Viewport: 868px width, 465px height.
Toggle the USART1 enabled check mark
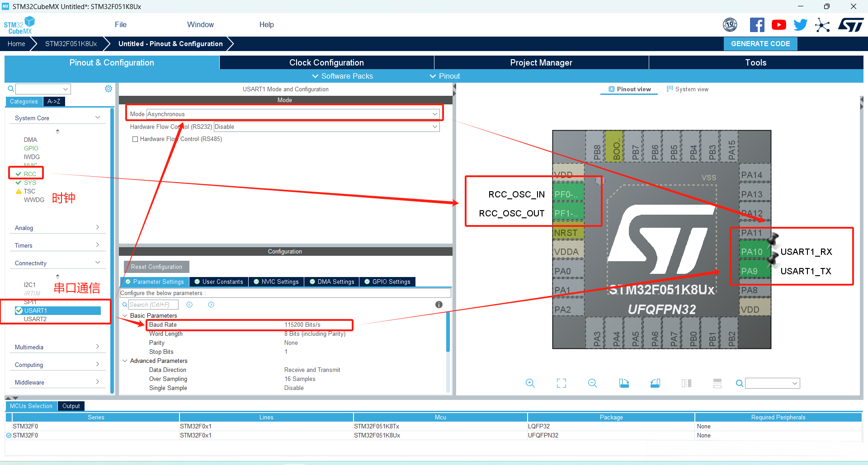coord(19,310)
